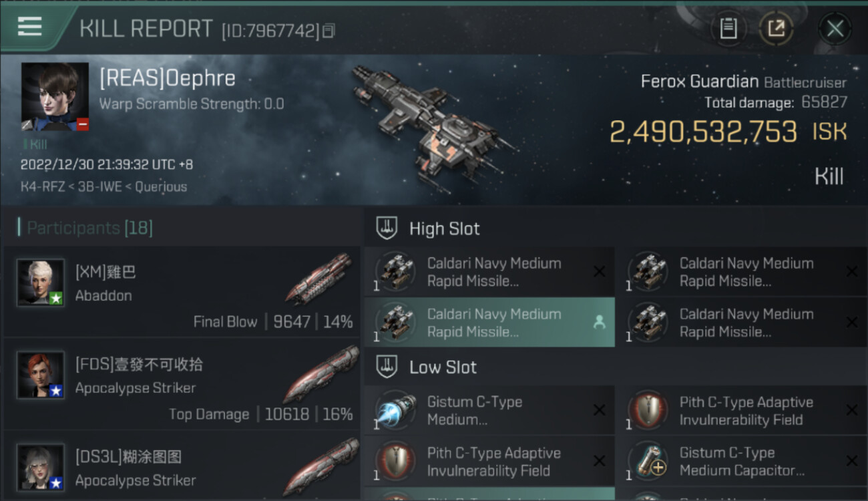868x501 pixels.
Task: Copy the kill report ID
Action: (x=329, y=31)
